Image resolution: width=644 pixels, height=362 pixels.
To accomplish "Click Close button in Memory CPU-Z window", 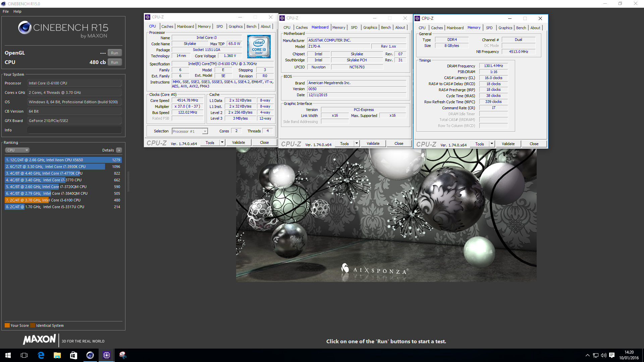I will click(534, 144).
